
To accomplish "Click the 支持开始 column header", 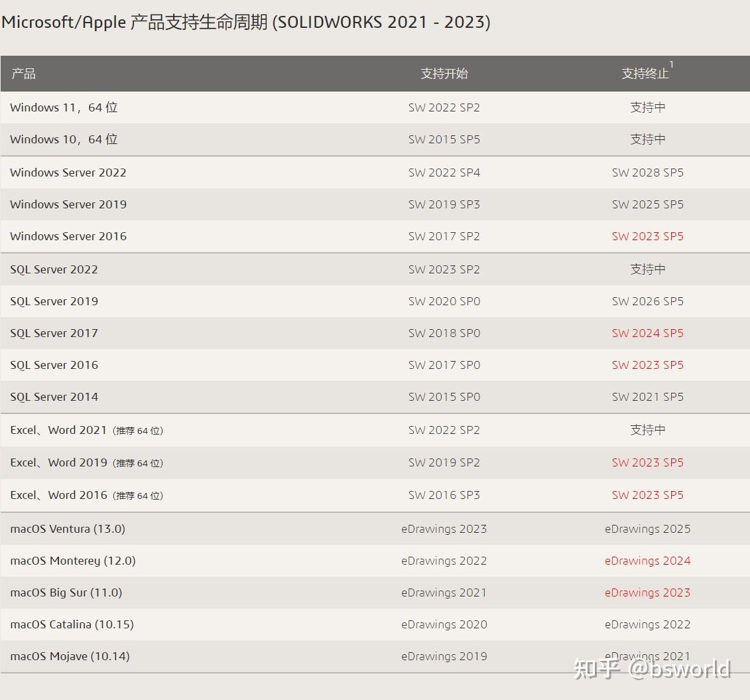I will click(x=444, y=74).
